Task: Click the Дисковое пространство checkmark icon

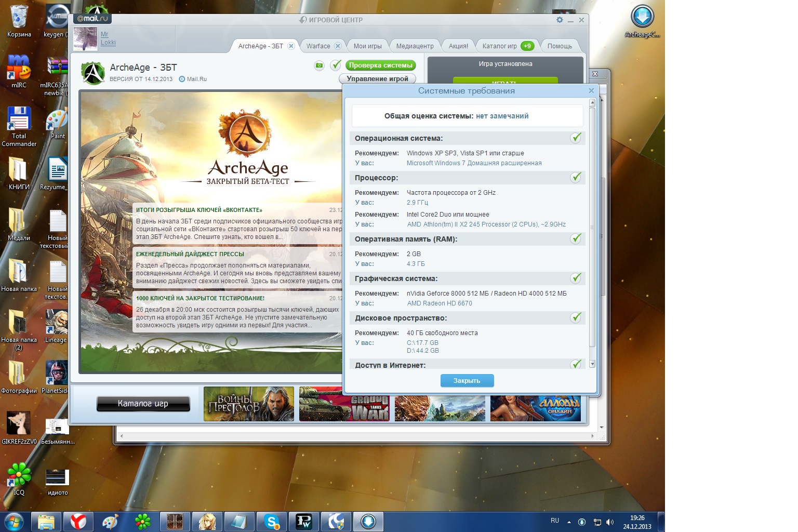Action: pyautogui.click(x=576, y=317)
